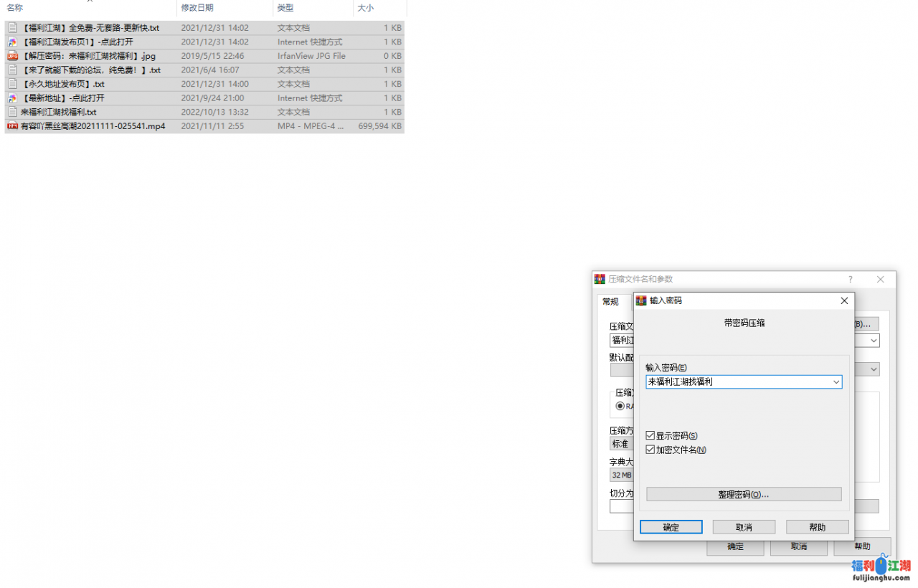Click the 【福利江湖发布页1】 shortcut icon
The image size is (918, 588).
coord(12,42)
